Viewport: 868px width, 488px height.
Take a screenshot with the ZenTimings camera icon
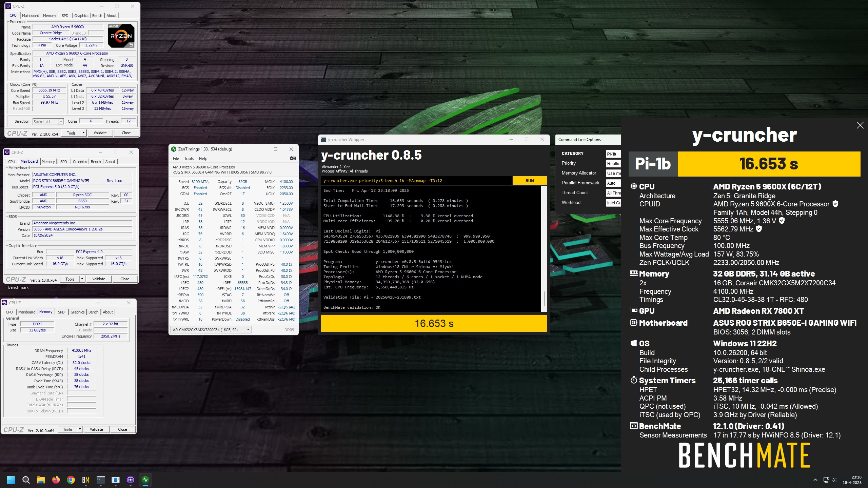tap(293, 158)
